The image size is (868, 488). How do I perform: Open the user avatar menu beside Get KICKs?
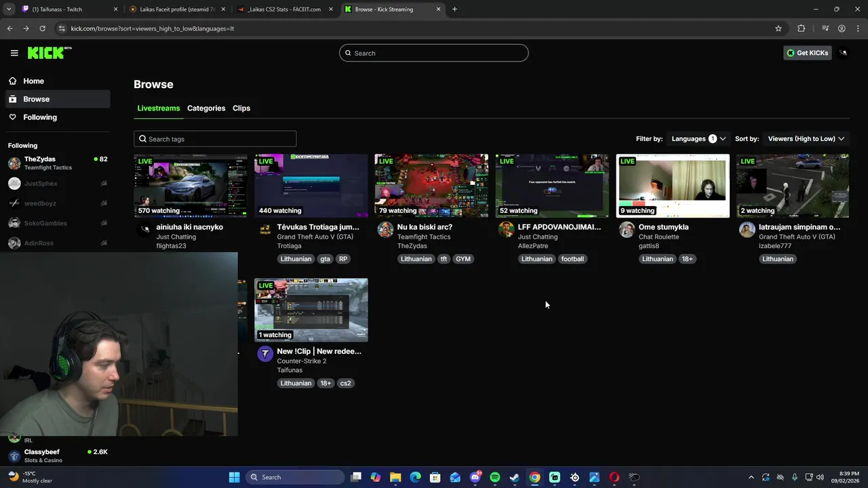pyautogui.click(x=843, y=53)
